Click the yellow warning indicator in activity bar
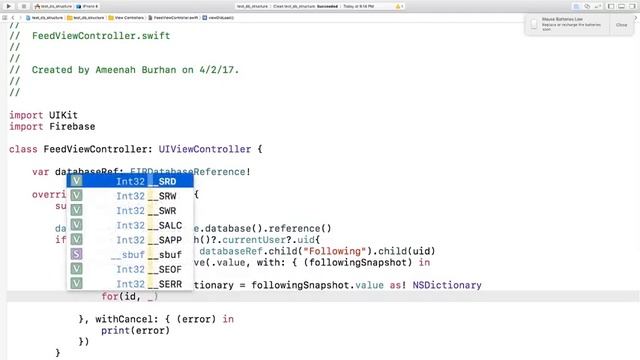The image size is (640, 360). (399, 7)
